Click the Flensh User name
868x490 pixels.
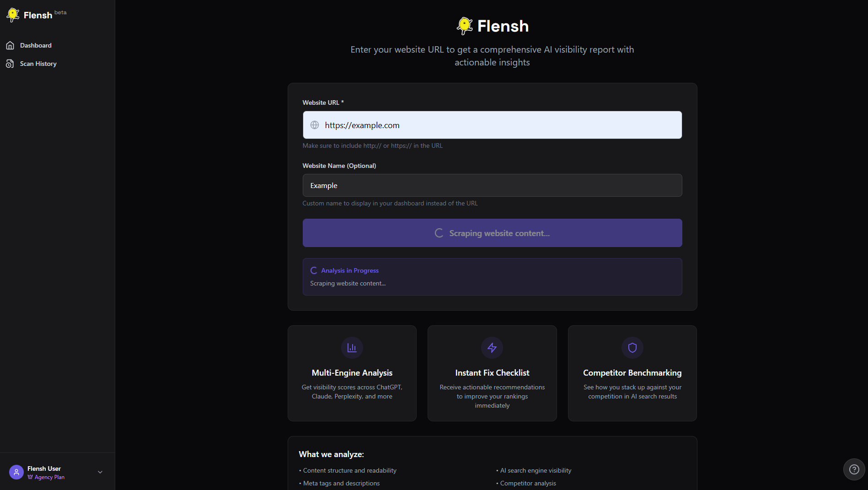[44, 468]
